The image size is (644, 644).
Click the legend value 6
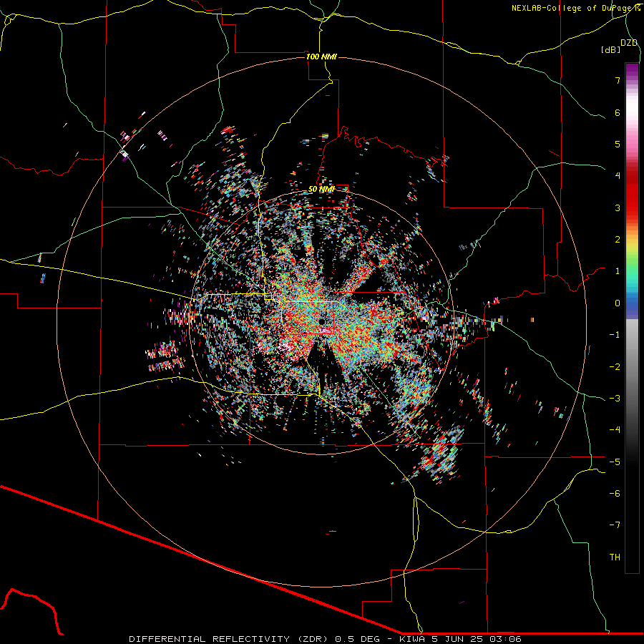pos(618,112)
